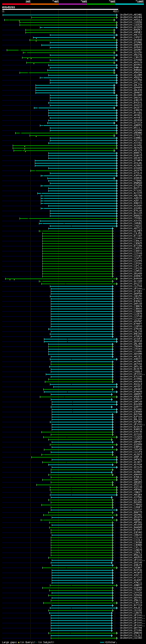Open the UniRef100_C1MZD6 hit label
Screen dimensions: 146x644
(x=131, y=22)
